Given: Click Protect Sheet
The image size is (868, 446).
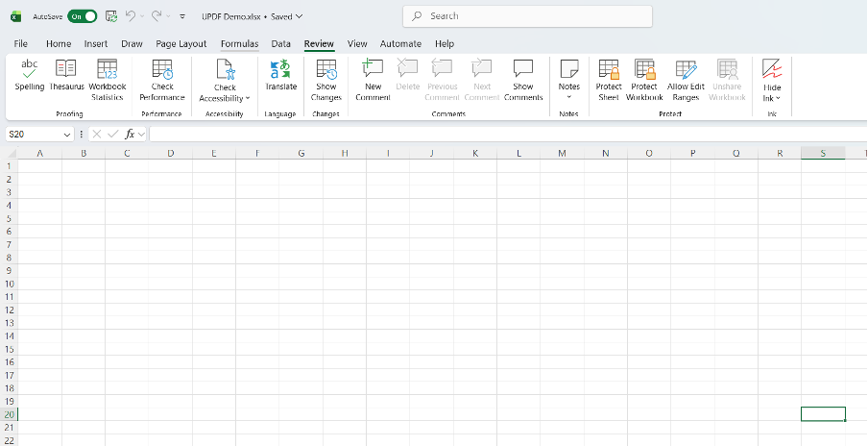Looking at the screenshot, I should coord(609,76).
